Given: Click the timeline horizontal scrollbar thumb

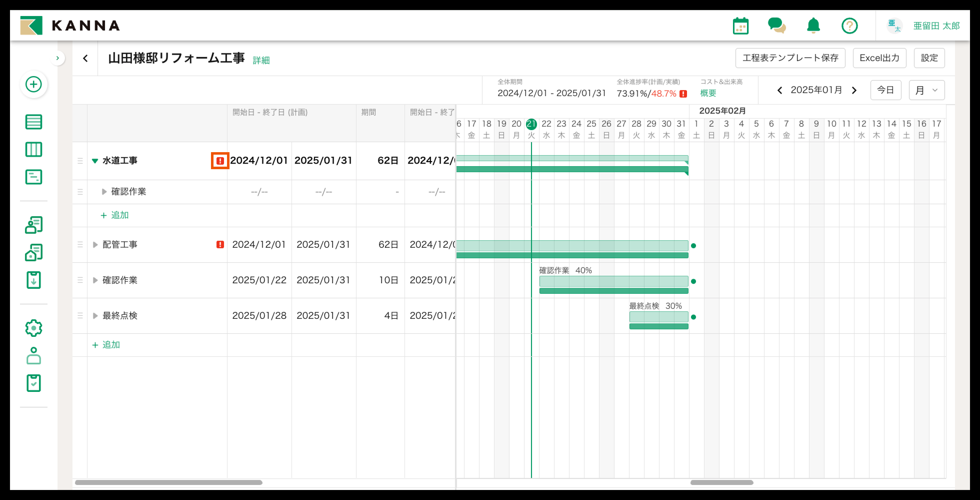Looking at the screenshot, I should [721, 482].
